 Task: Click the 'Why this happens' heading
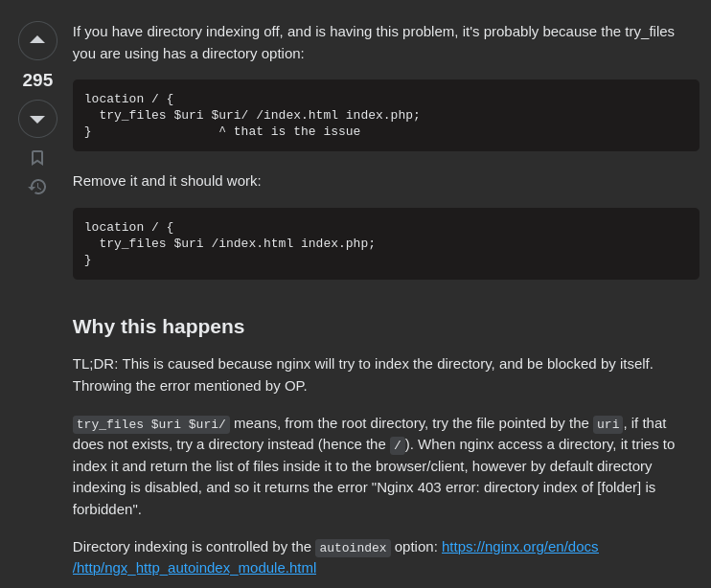[x=158, y=327]
